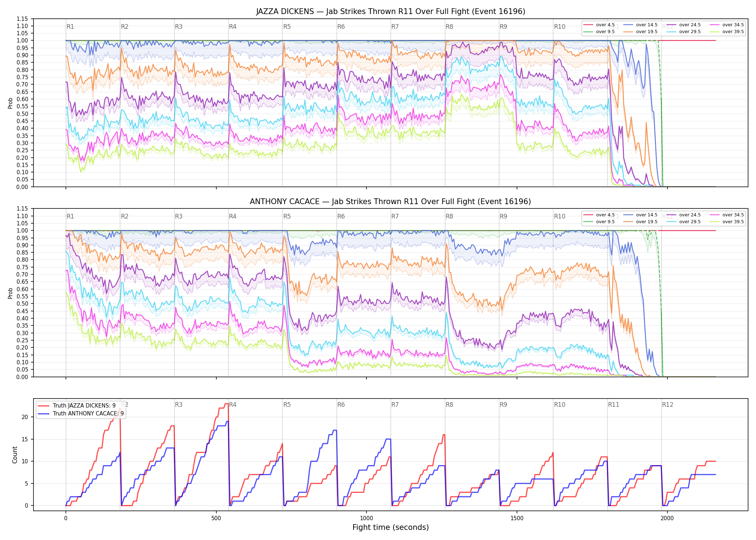Click the 20 tick on the Count axis
The image size is (756, 540).
pos(25,417)
